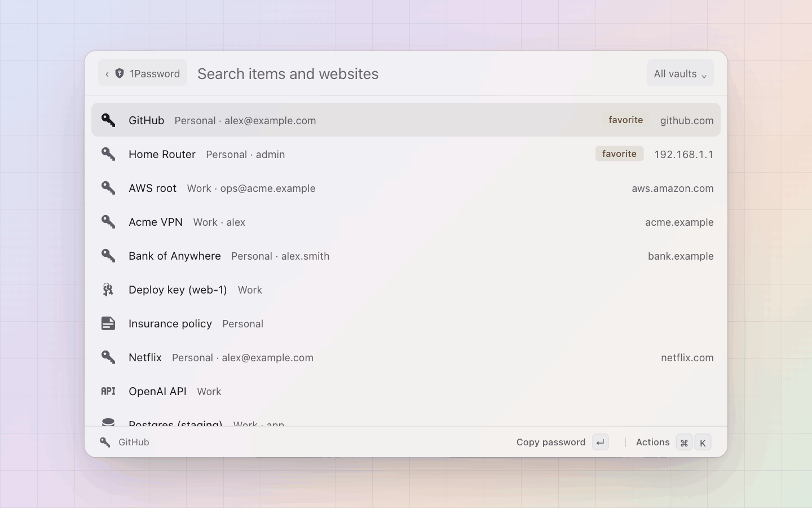Select the Acme VPN item title
The height and width of the screenshot is (508, 812).
[x=156, y=222]
